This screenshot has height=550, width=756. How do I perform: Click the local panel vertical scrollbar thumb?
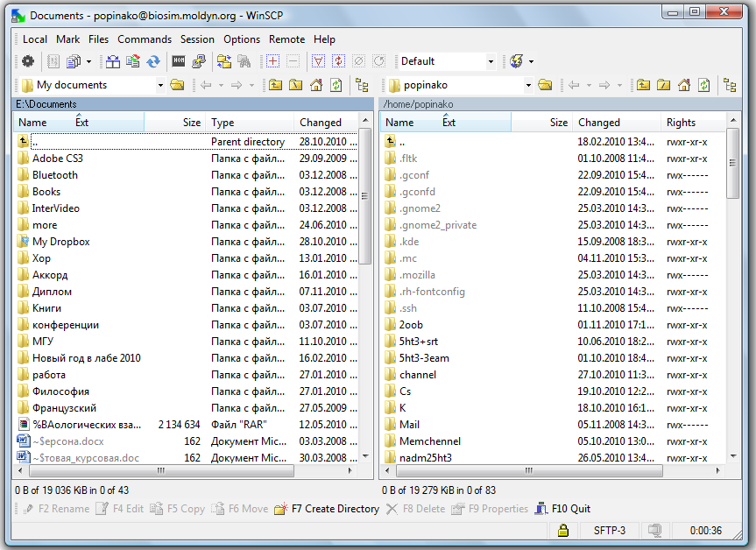(365, 196)
